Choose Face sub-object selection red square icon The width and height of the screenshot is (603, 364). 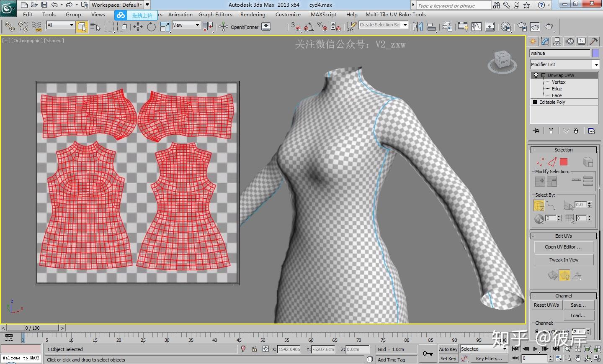tap(564, 162)
